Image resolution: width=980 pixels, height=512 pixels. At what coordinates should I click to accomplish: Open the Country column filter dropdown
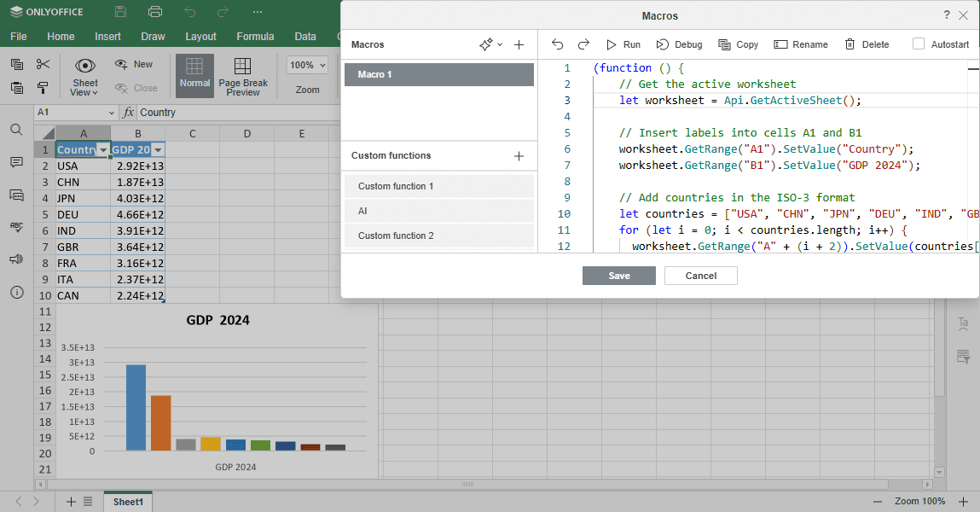(x=104, y=150)
